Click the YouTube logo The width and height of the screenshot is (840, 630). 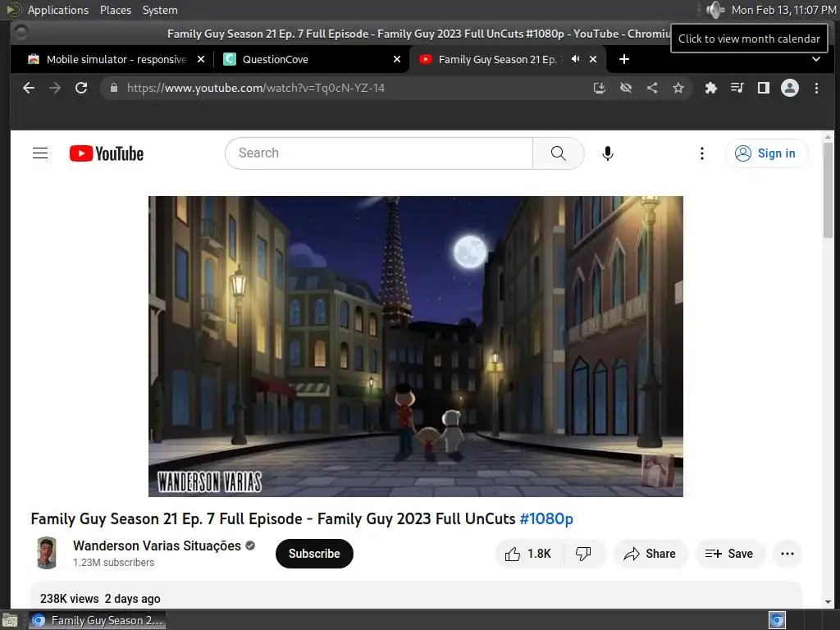(107, 153)
